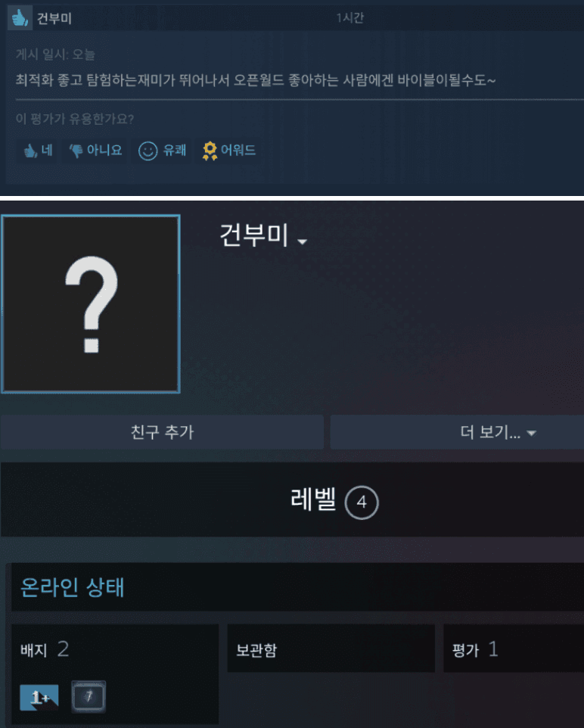The width and height of the screenshot is (584, 728).
Task: Vote 네 on review helpfulness
Action: pos(37,151)
